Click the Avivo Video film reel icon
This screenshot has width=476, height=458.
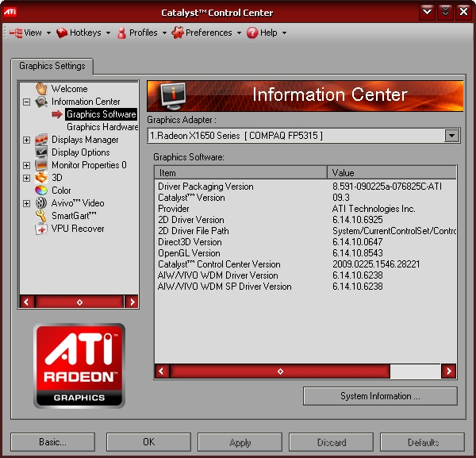click(x=41, y=203)
